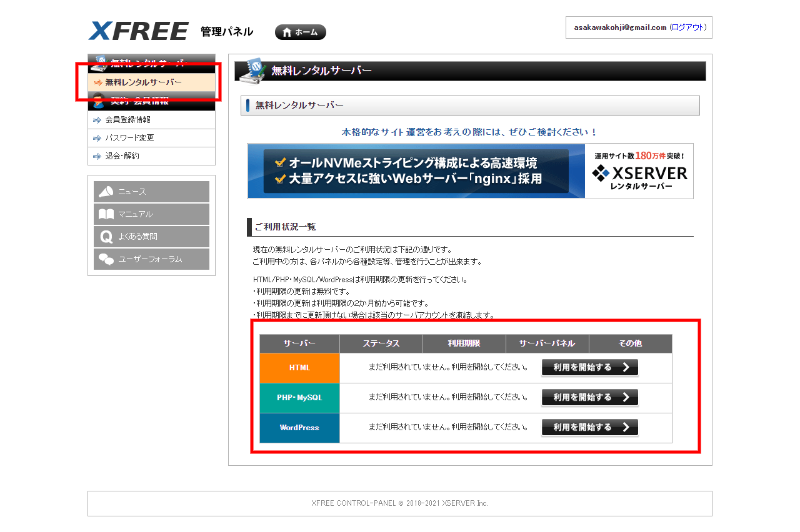Click the PHP・MySQL row status message
Screen dimensions: 800x532
(x=447, y=397)
